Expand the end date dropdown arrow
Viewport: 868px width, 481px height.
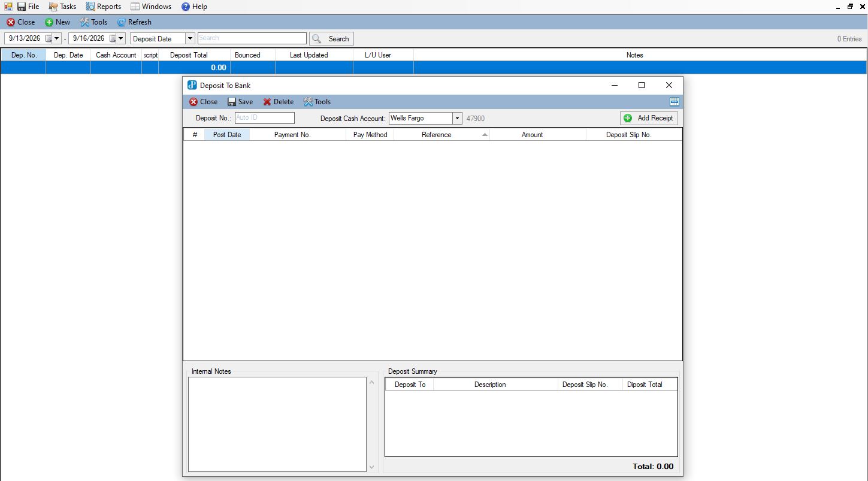(x=121, y=38)
